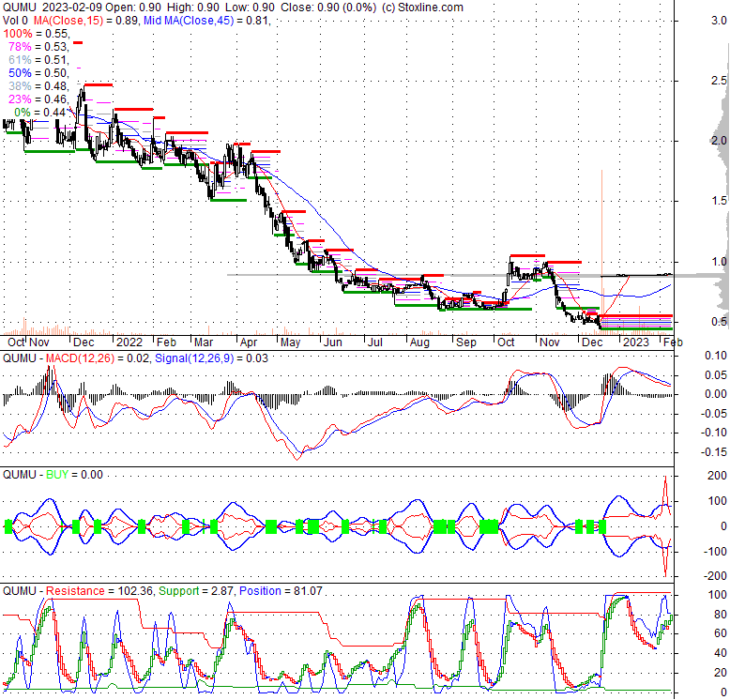
Task: Click the "Position = 81.07" label
Action: [281, 591]
